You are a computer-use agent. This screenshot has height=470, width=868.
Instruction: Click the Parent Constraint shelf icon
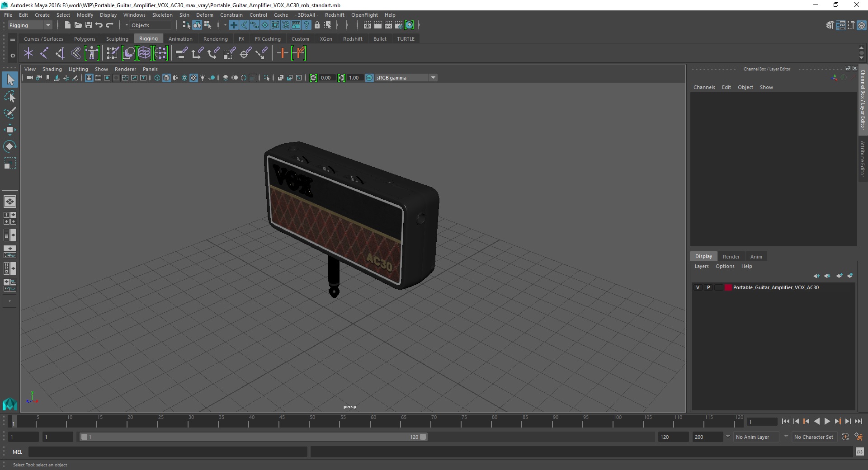(x=181, y=53)
